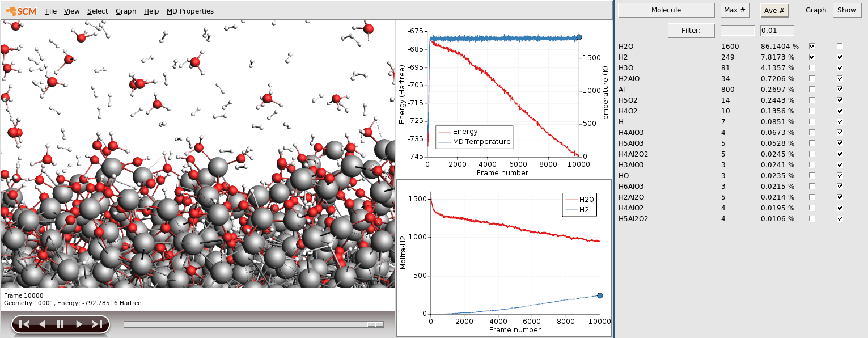Uncheck the Show checkbox for H2
868x338 pixels.
840,57
